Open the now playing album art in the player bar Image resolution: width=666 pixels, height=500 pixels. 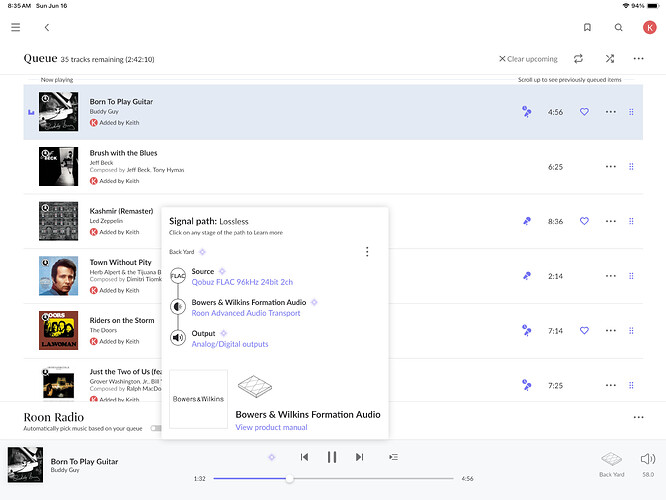[x=25, y=465]
